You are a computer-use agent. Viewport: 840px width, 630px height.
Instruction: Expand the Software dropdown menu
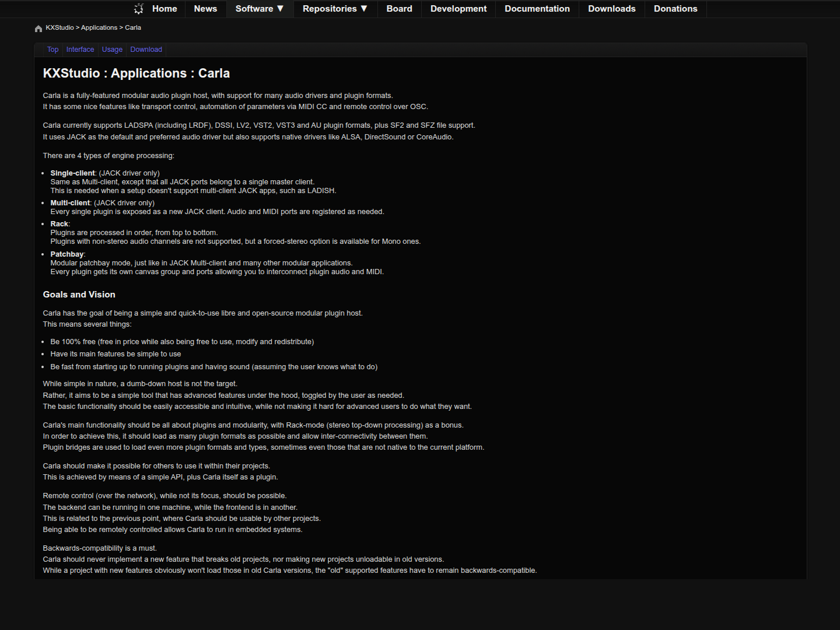[260, 9]
